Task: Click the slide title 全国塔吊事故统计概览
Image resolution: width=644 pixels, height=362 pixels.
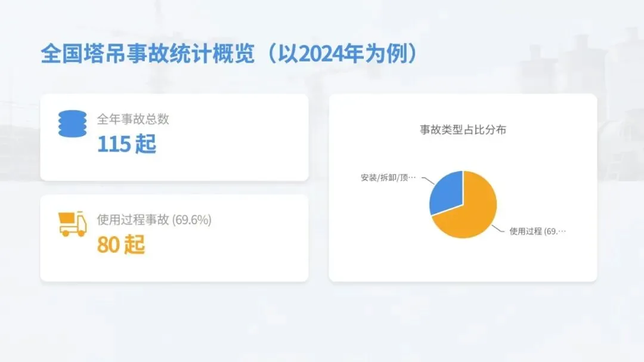Action: 148,54
